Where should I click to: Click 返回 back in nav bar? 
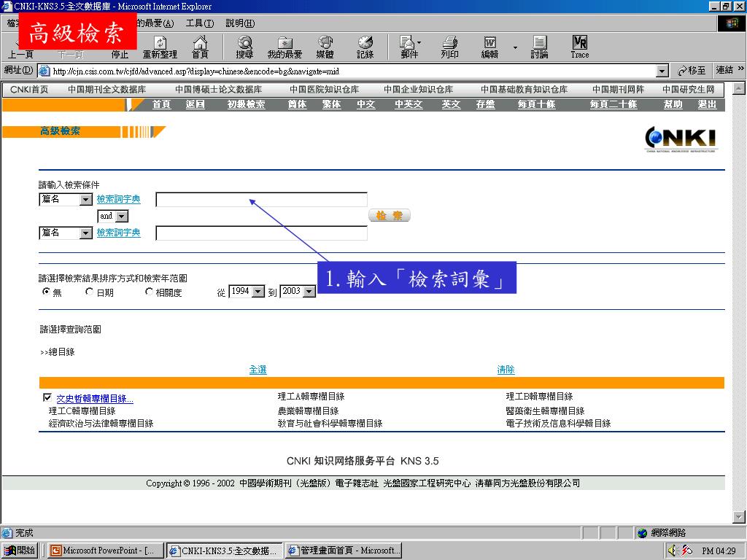click(196, 104)
